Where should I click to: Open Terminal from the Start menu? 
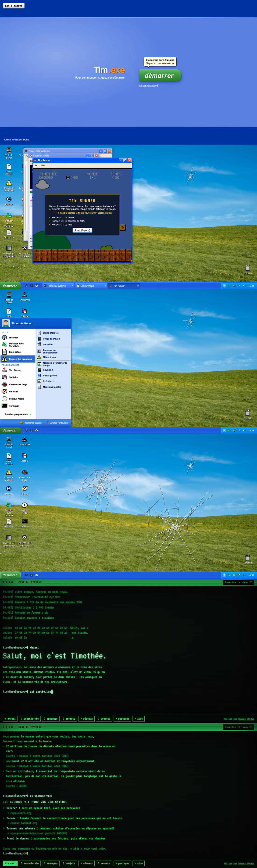(x=18, y=406)
